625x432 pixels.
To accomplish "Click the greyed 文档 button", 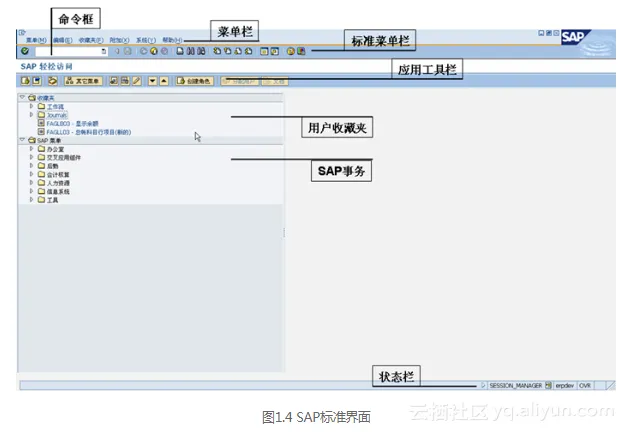I will pos(275,81).
